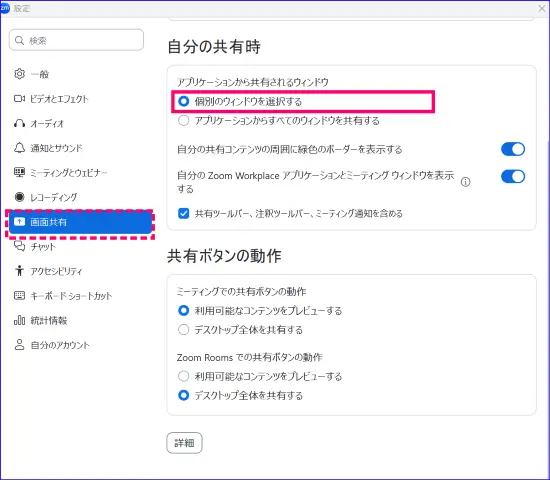
Task: Click the monitor icon for ミーティングとウェビナー
Action: 19,172
